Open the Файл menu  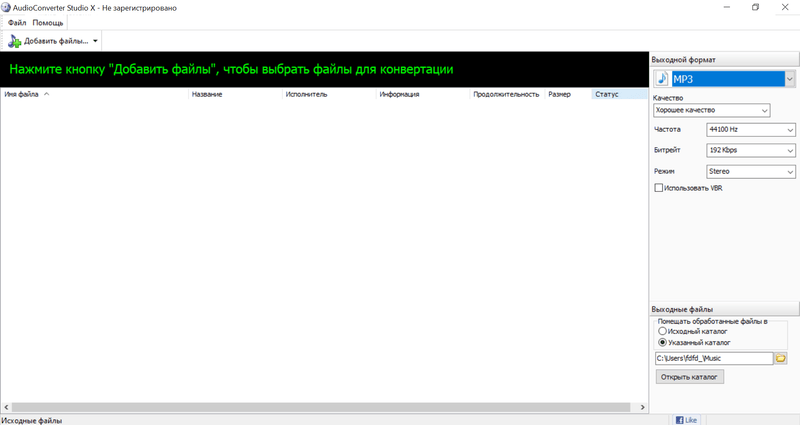tap(16, 22)
